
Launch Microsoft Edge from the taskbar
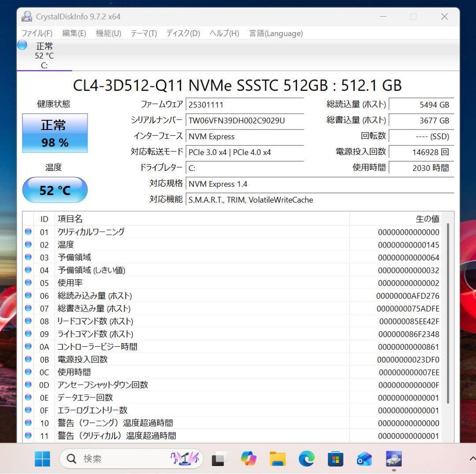pyautogui.click(x=307, y=459)
